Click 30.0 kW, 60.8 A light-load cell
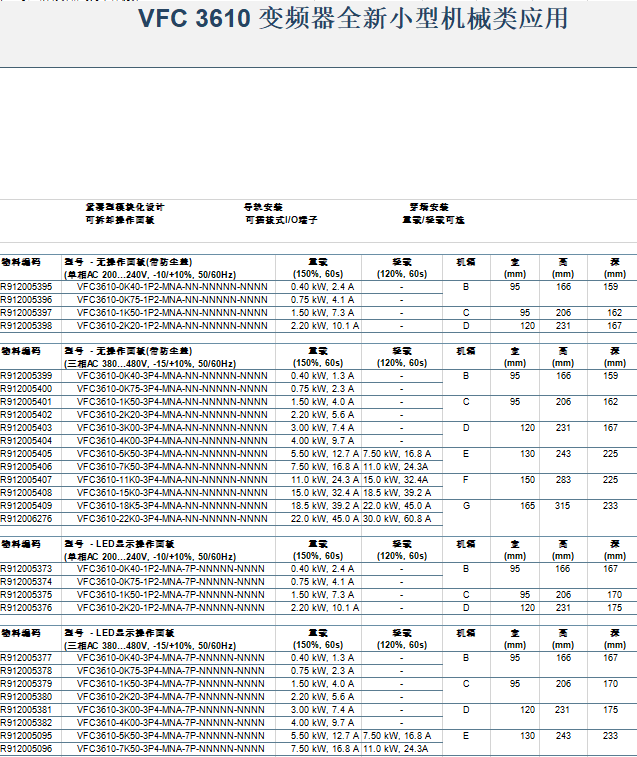The width and height of the screenshot is (637, 757). 397,519
